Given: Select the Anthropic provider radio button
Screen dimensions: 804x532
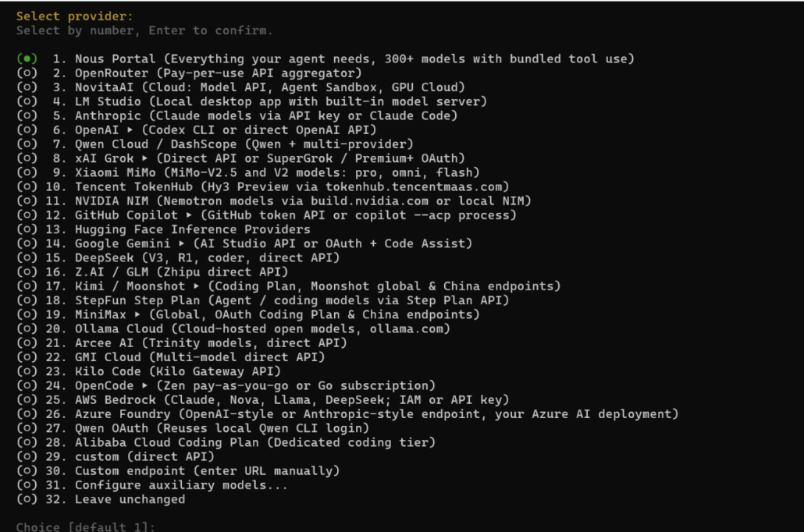Looking at the screenshot, I should [x=27, y=115].
